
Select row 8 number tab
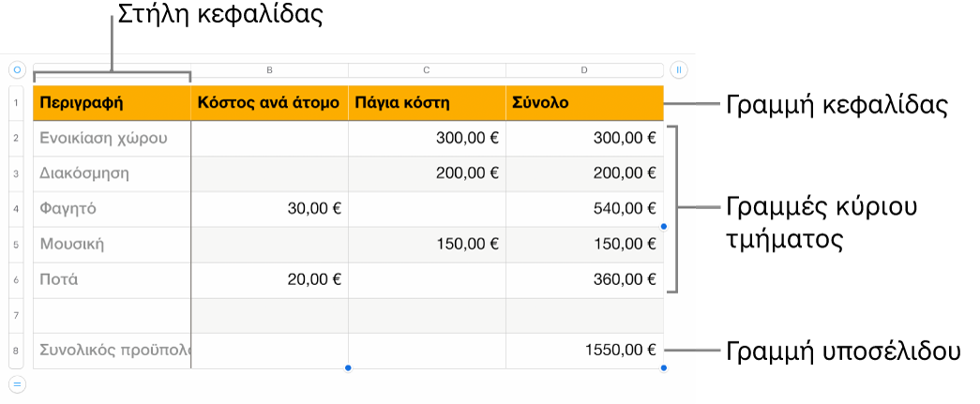tap(16, 351)
